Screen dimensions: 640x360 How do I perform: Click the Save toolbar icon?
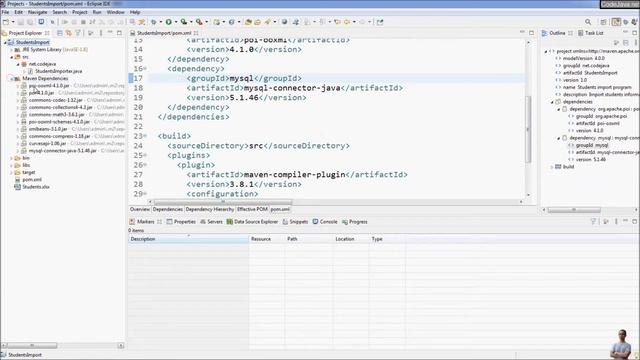pyautogui.click(x=20, y=22)
